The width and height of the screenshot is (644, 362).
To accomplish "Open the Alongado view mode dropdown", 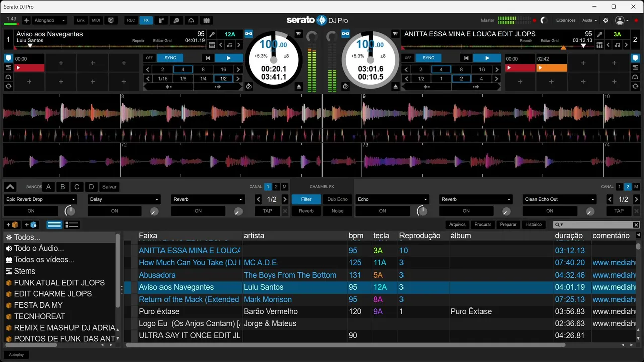I will tap(50, 20).
